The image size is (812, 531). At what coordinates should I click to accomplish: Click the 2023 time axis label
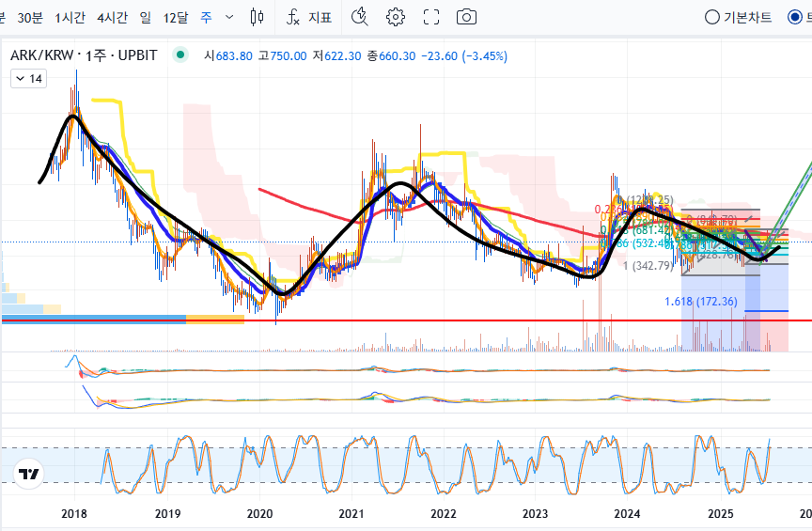tap(535, 514)
